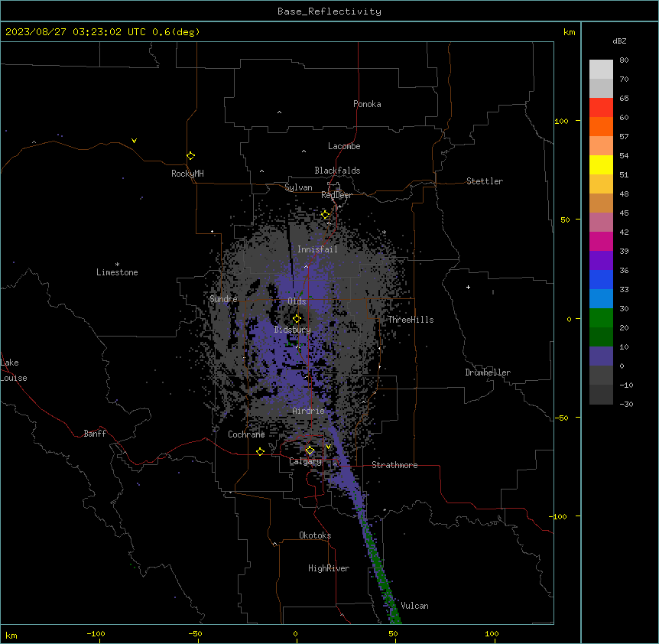Click the HighRiver town label
Screen dimensions: 659x644
(x=329, y=568)
